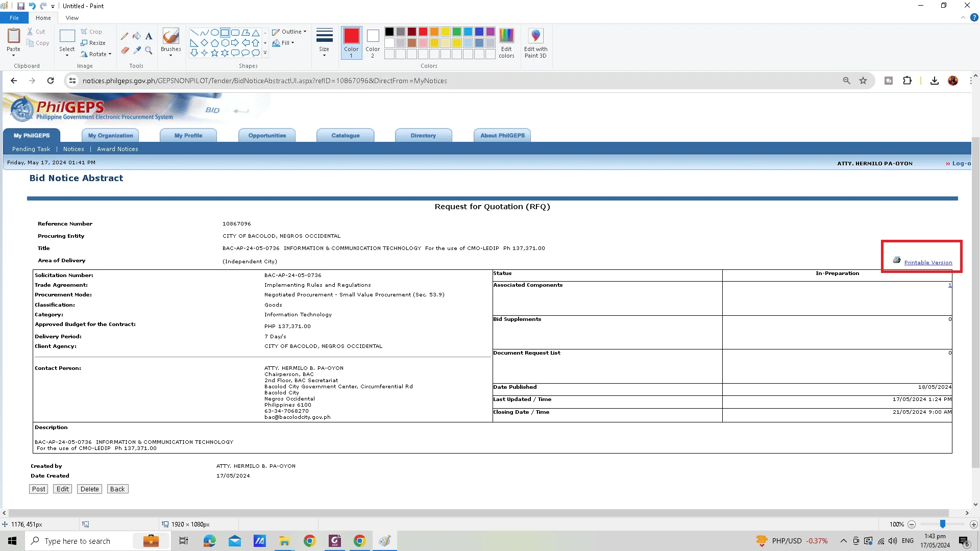Click the Printable Version link

[x=928, y=263]
